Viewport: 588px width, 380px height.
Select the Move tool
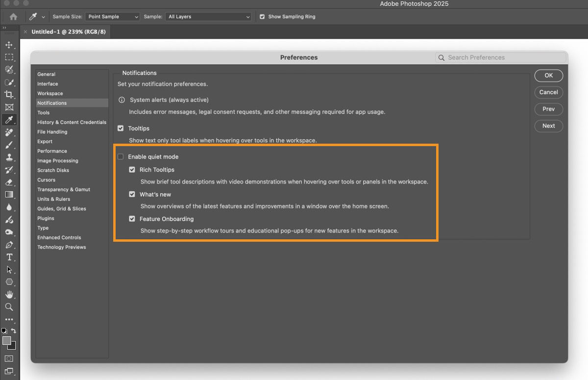click(9, 45)
